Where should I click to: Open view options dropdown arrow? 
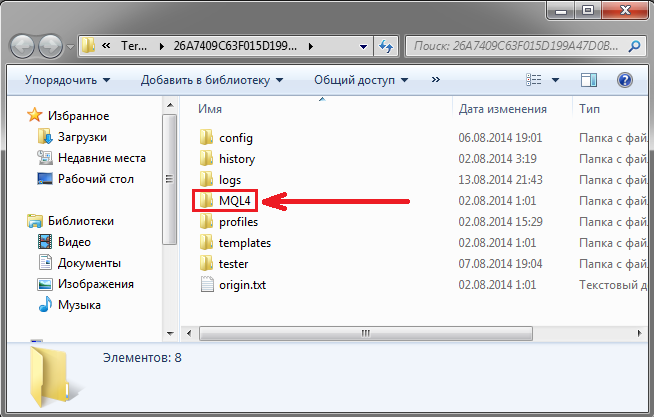(556, 80)
